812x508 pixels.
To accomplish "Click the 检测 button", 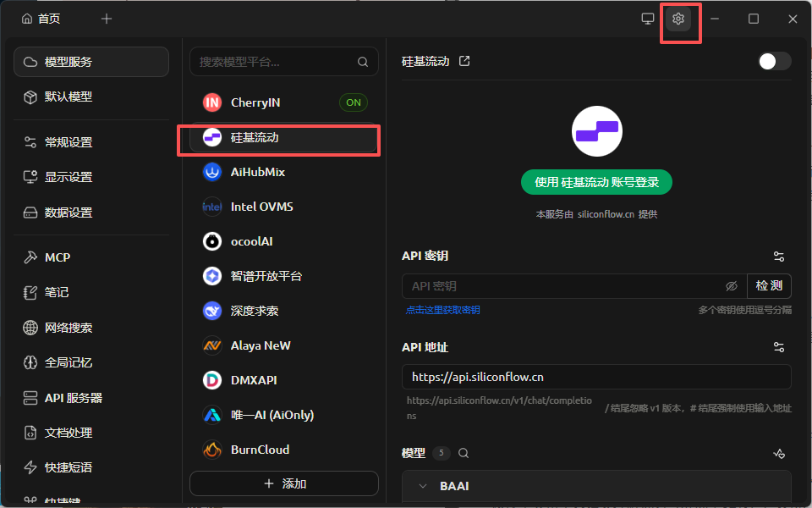I will [769, 286].
